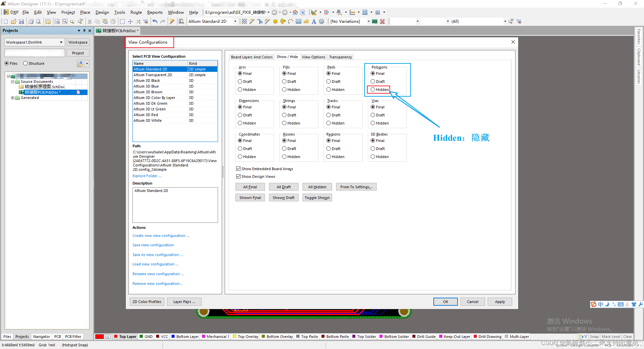Open dropdown next to grid icon
The height and width of the screenshot is (349, 644).
pos(384,12)
